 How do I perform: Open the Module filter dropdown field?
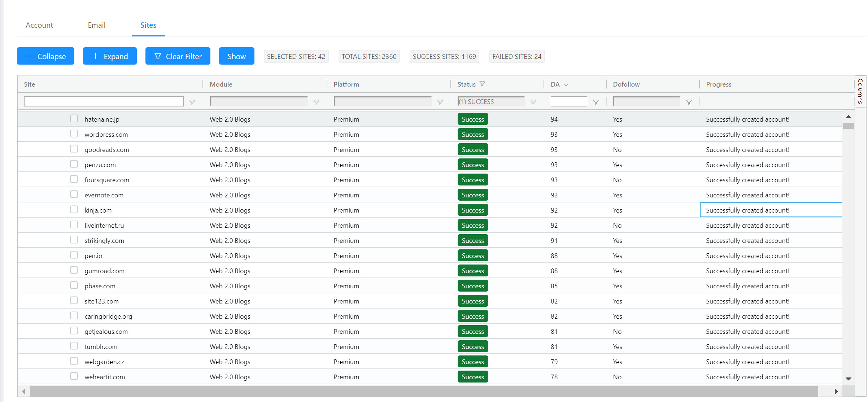258,102
